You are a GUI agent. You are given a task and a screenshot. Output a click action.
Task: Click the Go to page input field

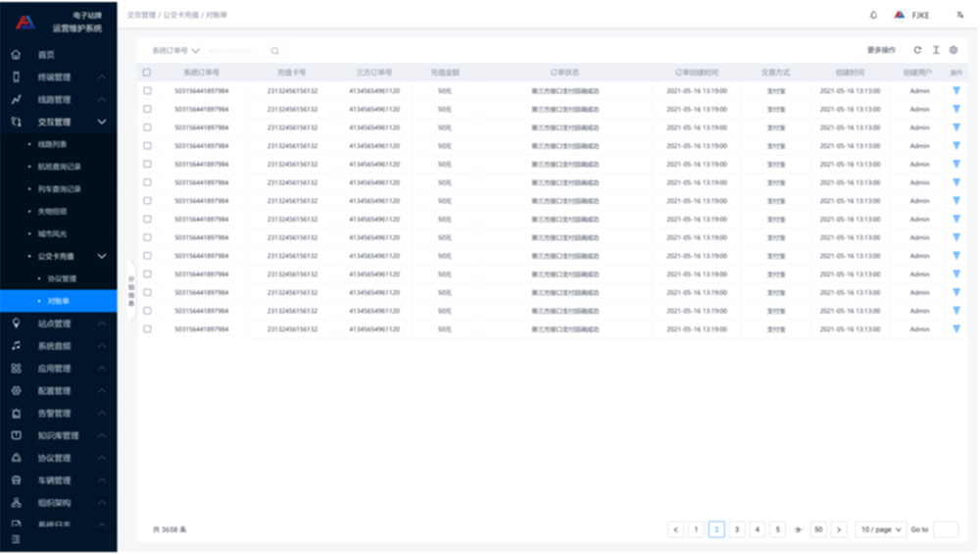click(x=946, y=529)
